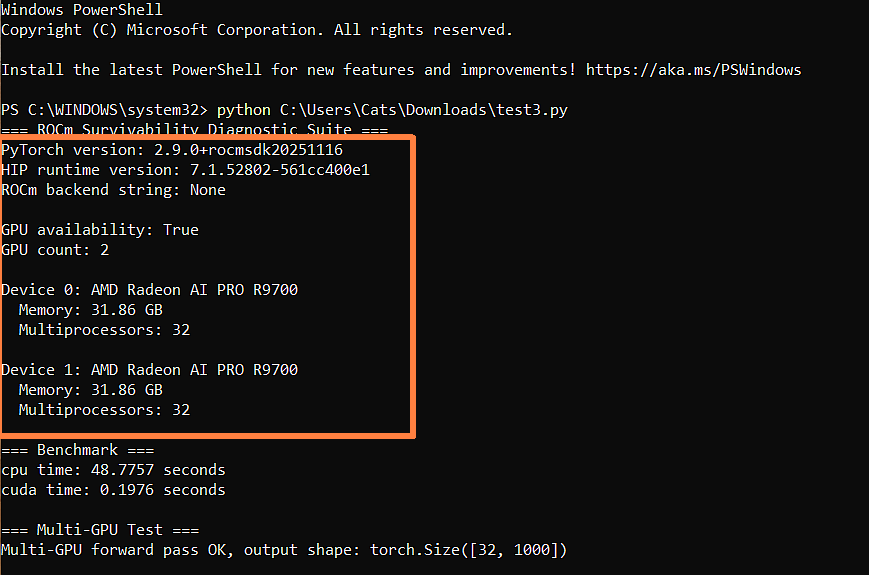This screenshot has height=575, width=869.
Task: Click the test3.py file path in command
Action: coord(420,110)
